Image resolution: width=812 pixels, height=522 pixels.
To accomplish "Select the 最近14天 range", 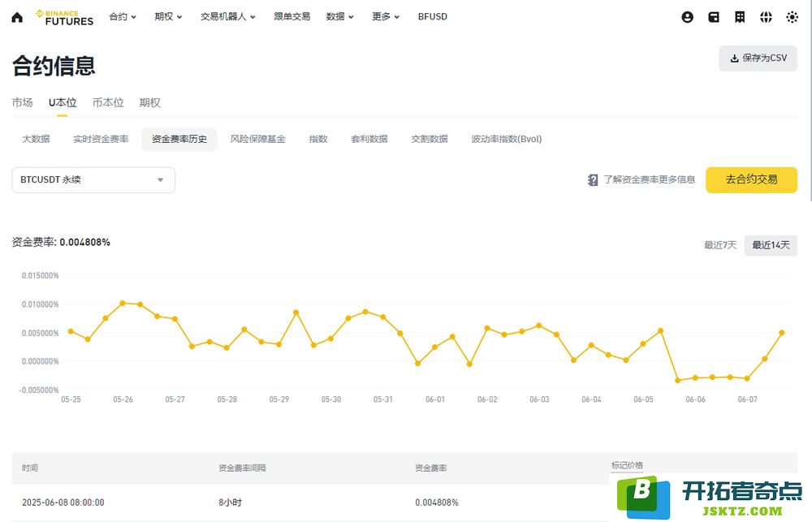I will [771, 245].
